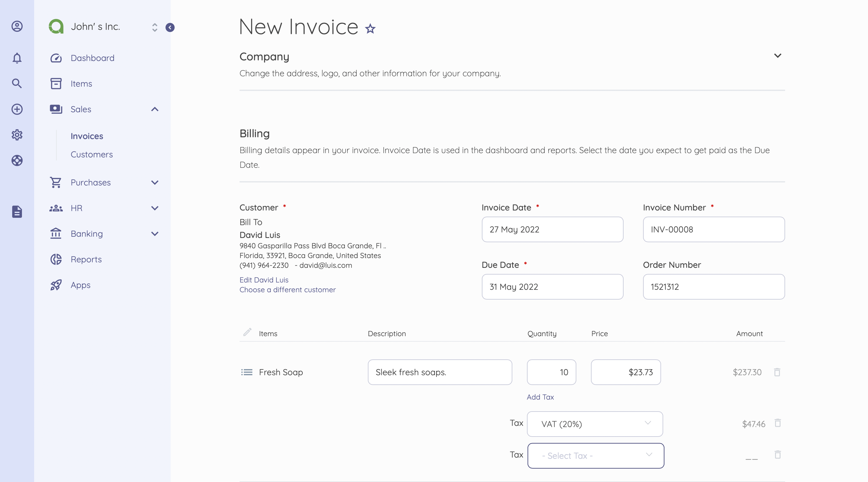Click the HR menu label
The image size is (868, 482).
coord(76,208)
